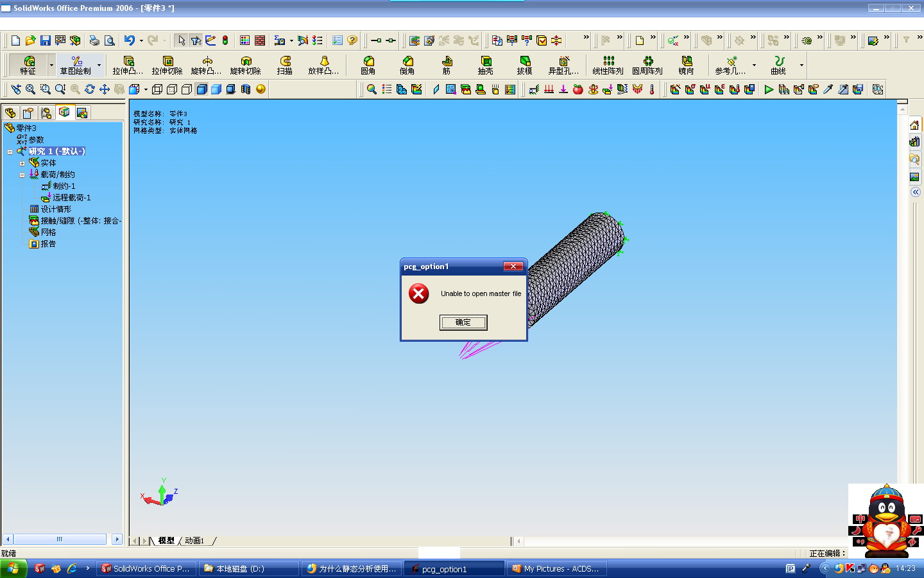This screenshot has width=924, height=578.
Task: Open a file with the Open folder icon
Action: click(x=30, y=40)
